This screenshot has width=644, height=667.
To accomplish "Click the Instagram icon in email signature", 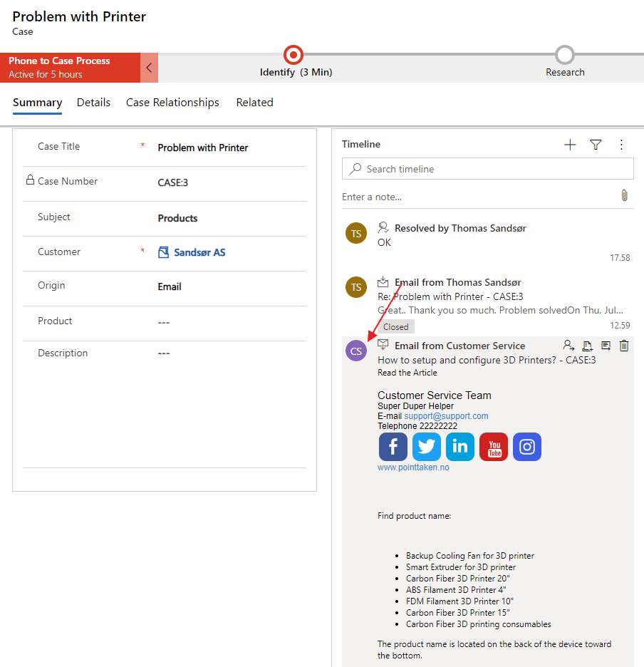I will click(x=527, y=447).
